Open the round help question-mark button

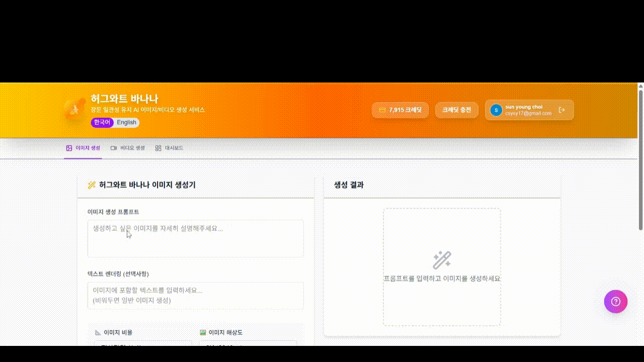coord(616,302)
